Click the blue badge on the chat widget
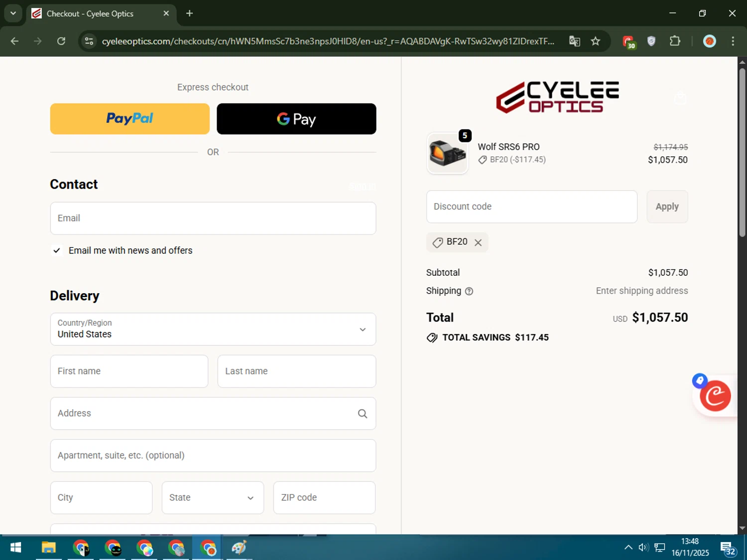Screen dimensions: 747x560 click(700, 381)
